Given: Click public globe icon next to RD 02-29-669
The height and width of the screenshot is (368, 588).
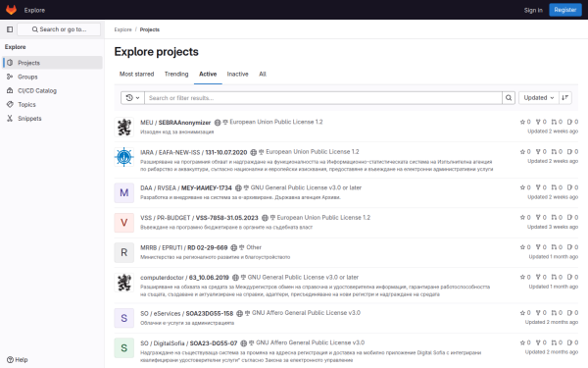Looking at the screenshot, I should point(234,248).
